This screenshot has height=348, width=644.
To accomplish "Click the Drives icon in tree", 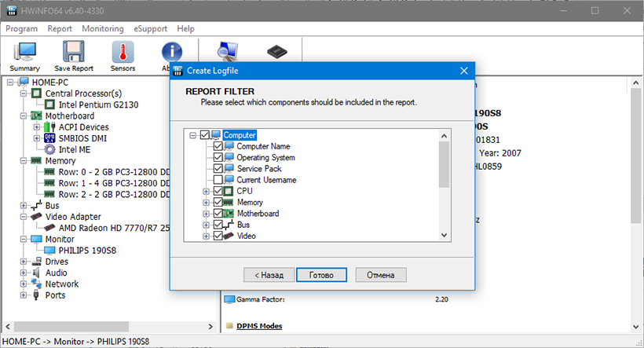I will (37, 261).
